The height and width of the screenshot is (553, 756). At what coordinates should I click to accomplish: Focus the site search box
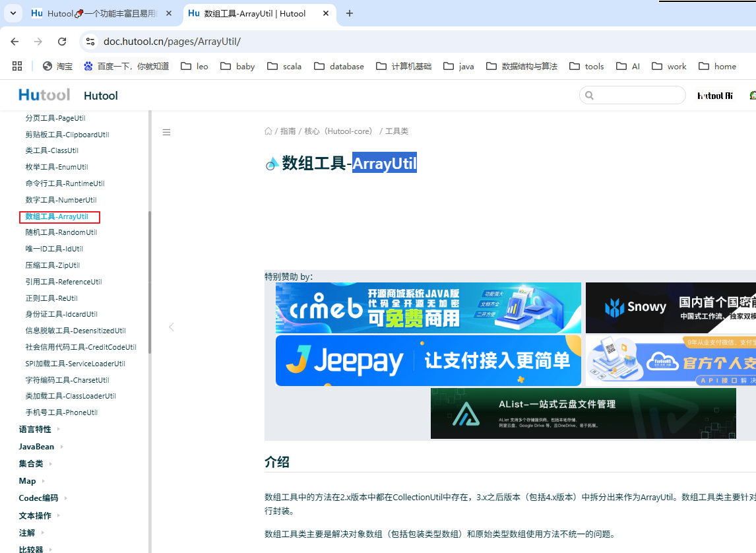[x=632, y=96]
